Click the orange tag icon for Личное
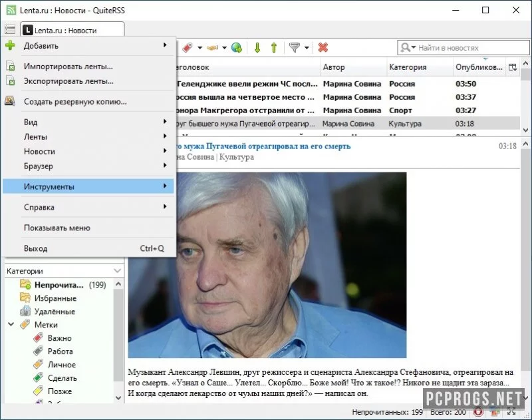Screen dimensions: 532x420 (x=39, y=364)
